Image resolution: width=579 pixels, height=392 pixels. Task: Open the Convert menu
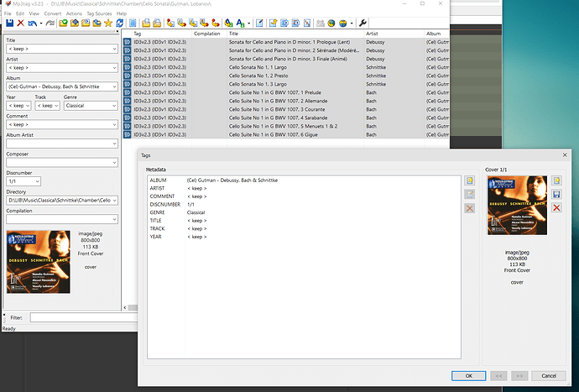point(52,13)
